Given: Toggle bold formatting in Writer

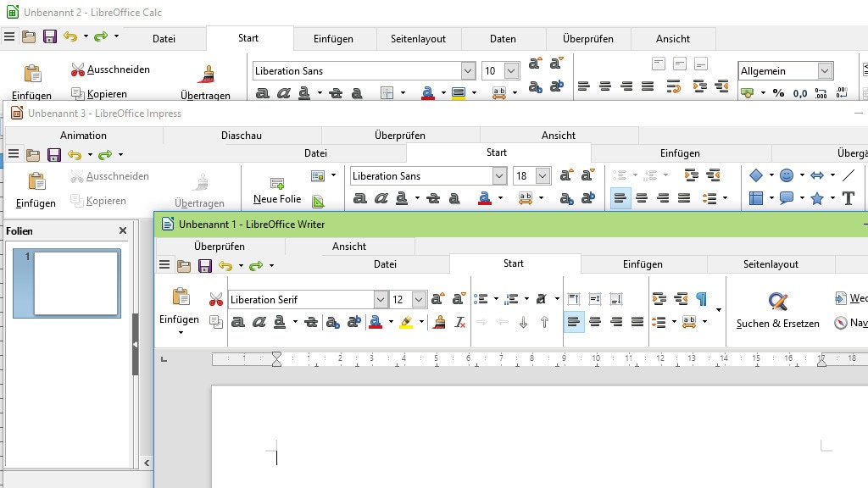Looking at the screenshot, I should pos(238,322).
